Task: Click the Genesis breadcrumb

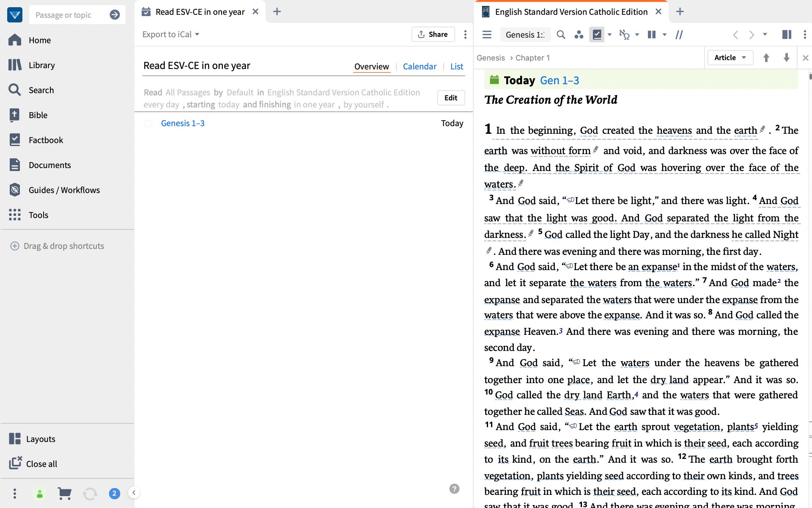Action: [x=491, y=58]
